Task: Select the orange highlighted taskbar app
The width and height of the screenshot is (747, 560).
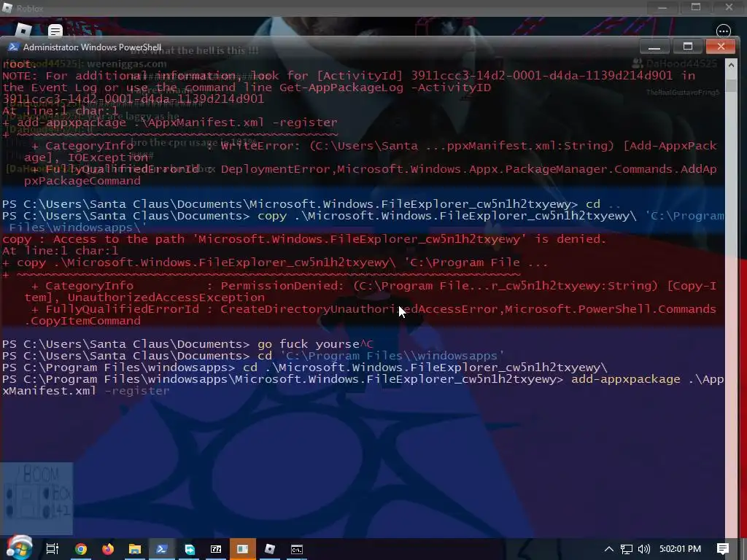Action: (x=242, y=549)
